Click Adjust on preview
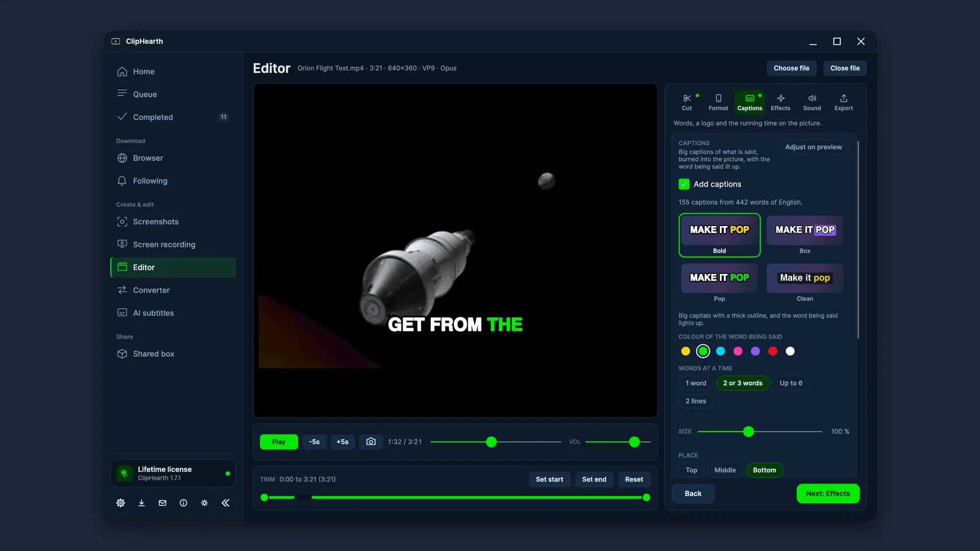This screenshot has width=980, height=551. point(813,147)
